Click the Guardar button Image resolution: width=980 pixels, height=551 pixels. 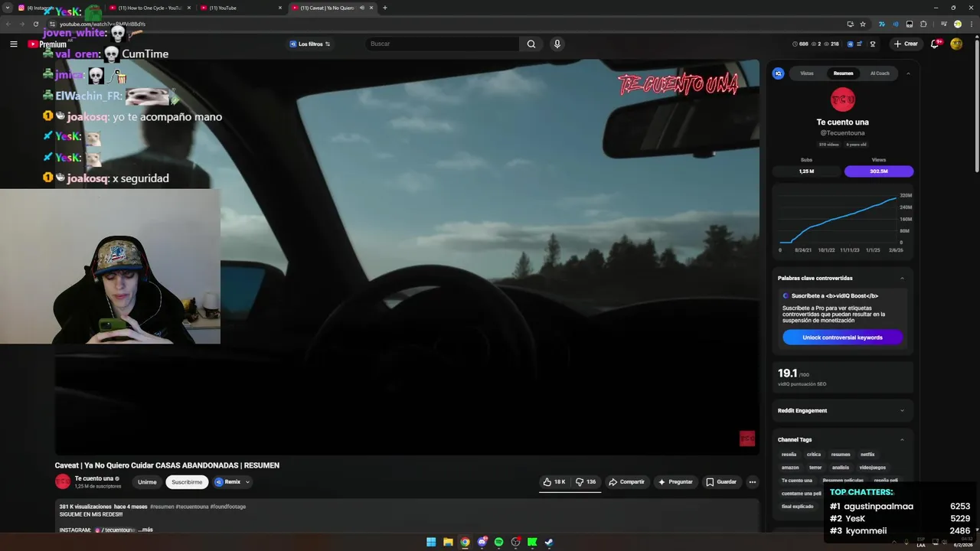(721, 482)
